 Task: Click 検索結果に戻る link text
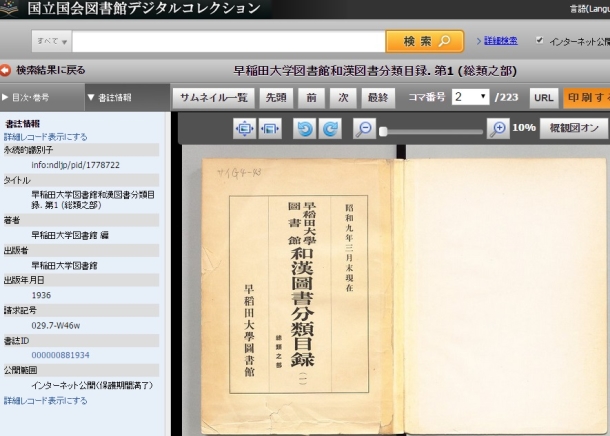coord(51,70)
